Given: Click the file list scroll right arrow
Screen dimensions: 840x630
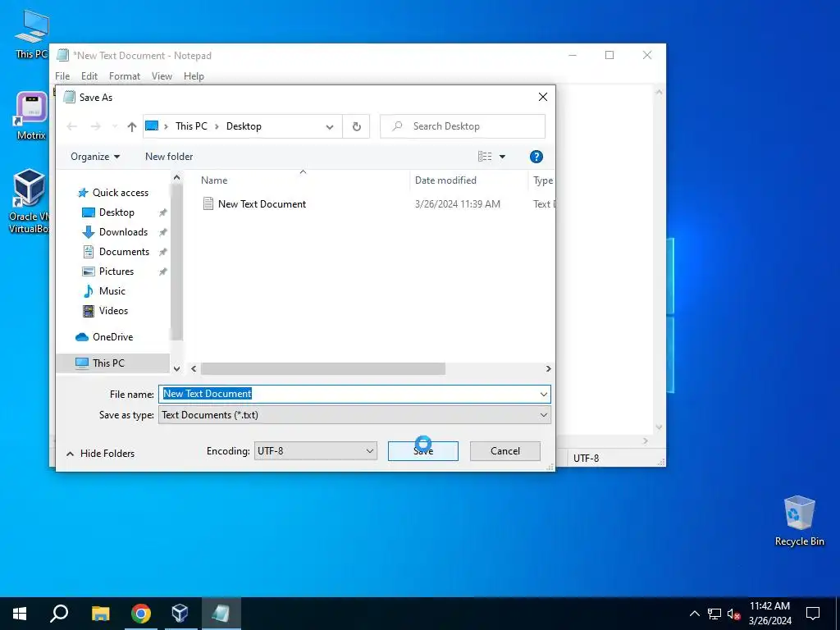Looking at the screenshot, I should tap(548, 368).
